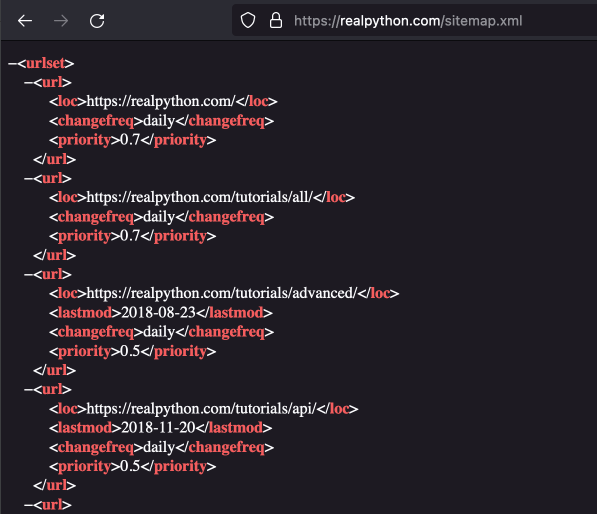Click the forward navigation arrow
The width and height of the screenshot is (597, 514).
tap(61, 21)
